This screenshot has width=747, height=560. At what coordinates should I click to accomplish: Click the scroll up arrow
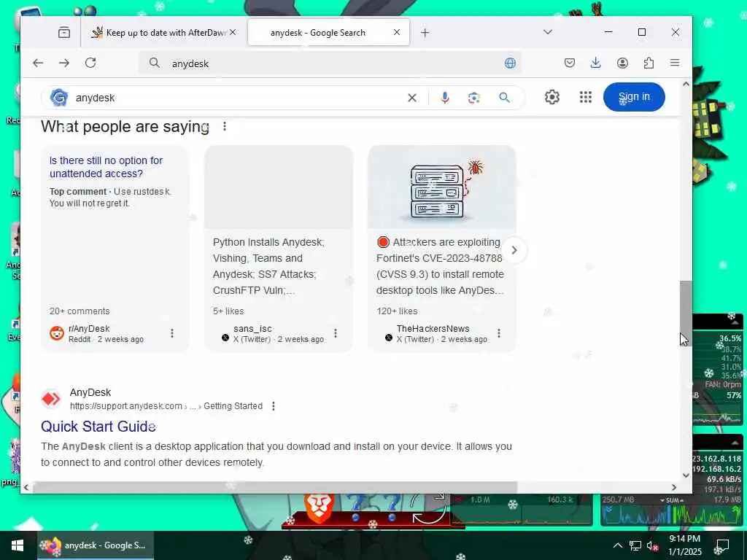click(686, 85)
